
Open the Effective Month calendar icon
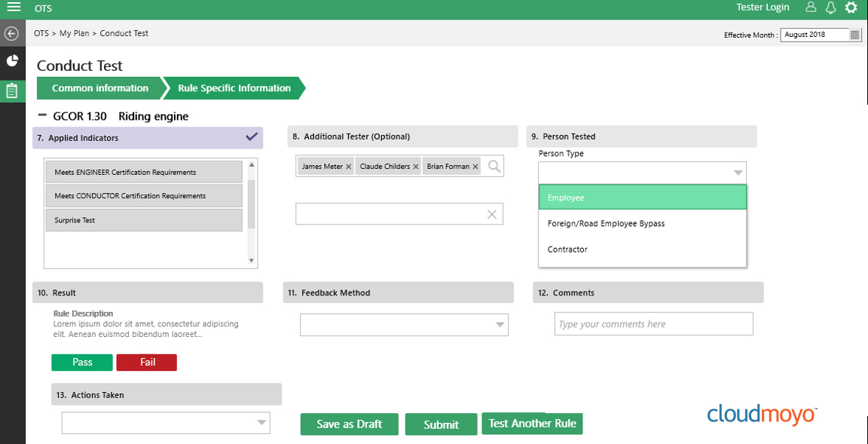pyautogui.click(x=854, y=35)
